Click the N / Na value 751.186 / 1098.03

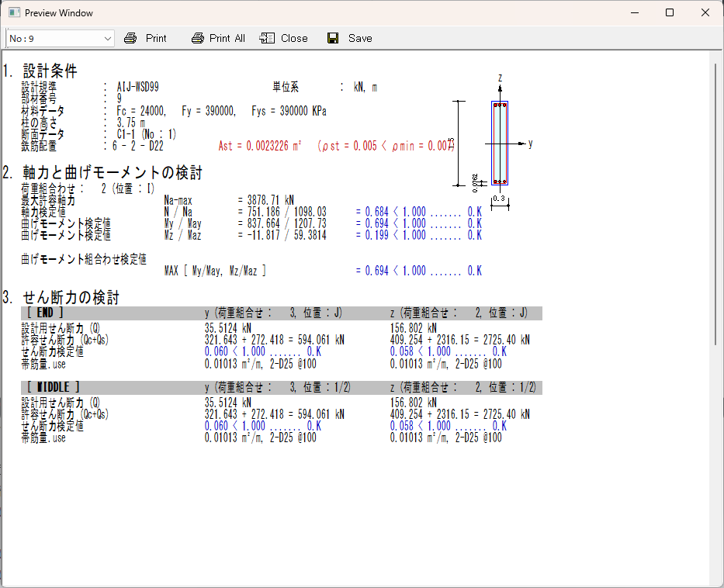pos(287,212)
